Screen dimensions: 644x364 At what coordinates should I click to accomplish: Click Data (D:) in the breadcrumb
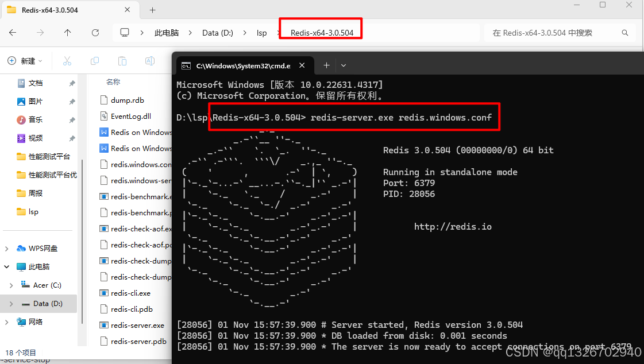pos(217,33)
